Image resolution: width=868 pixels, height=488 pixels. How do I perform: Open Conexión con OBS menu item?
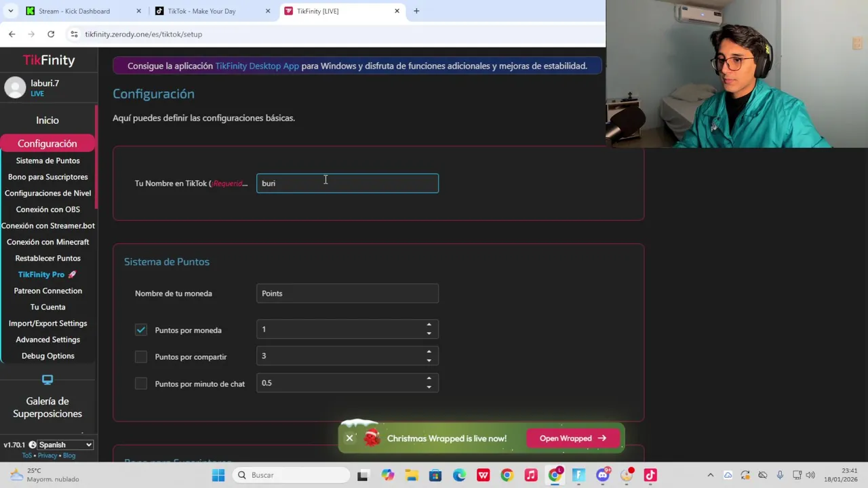[x=47, y=209]
